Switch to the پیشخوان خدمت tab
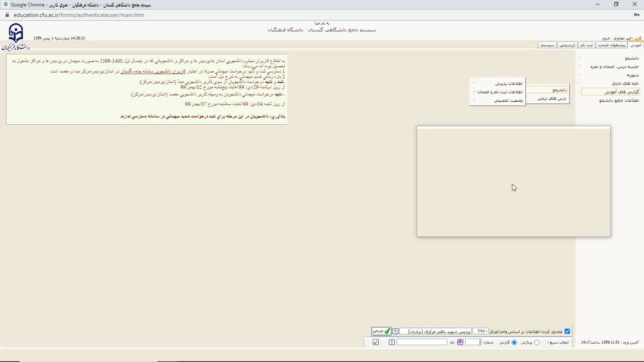The width and height of the screenshot is (644, 362). tap(611, 45)
